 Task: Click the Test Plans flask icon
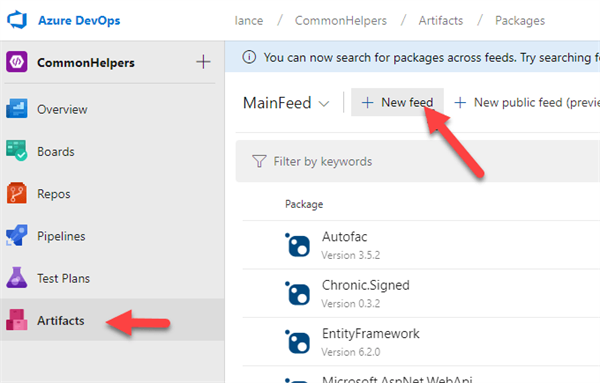(16, 277)
